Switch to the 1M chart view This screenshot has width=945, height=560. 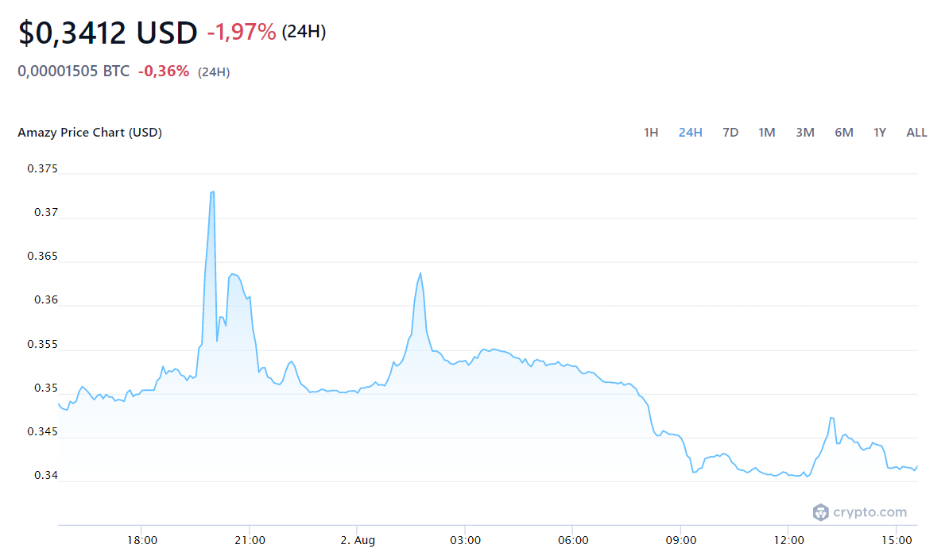point(766,133)
